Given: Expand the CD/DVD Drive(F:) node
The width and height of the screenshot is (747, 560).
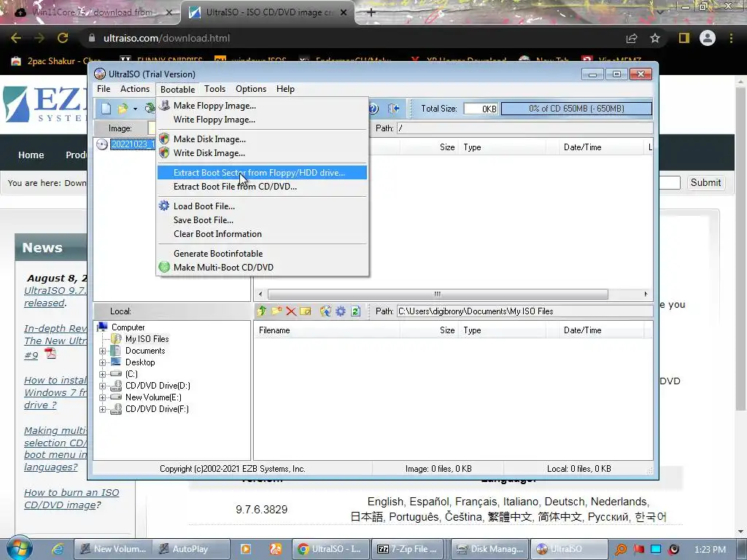Looking at the screenshot, I should tap(102, 409).
